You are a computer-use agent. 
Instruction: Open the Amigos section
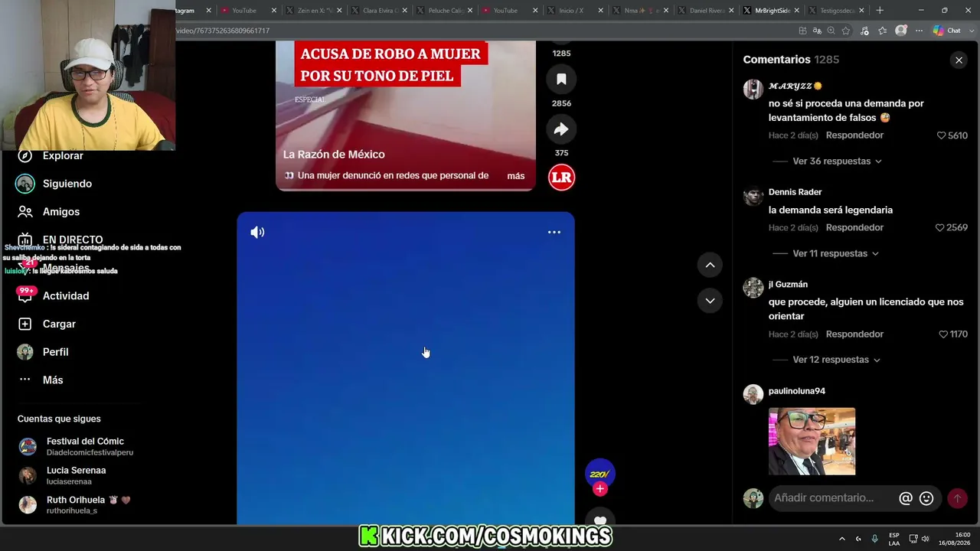49,212
